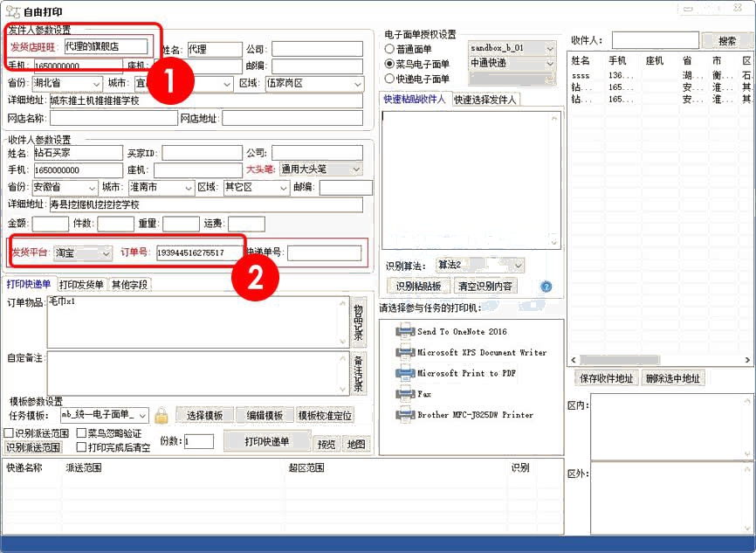Click into the 订单号 input field
This screenshot has height=553, width=756.
click(x=199, y=253)
